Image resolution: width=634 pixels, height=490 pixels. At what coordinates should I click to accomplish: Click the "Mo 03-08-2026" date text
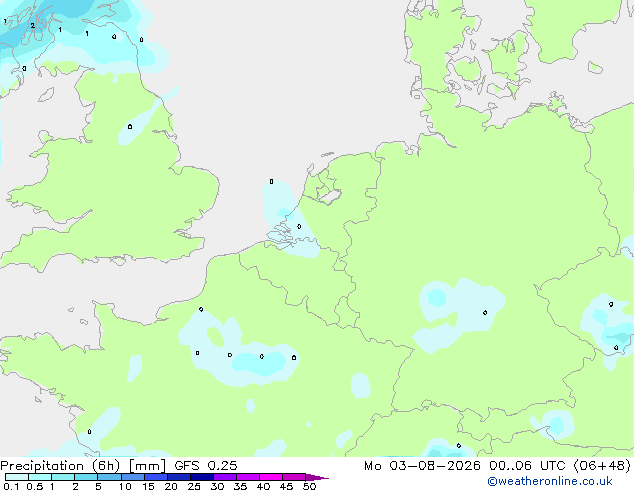pos(422,466)
